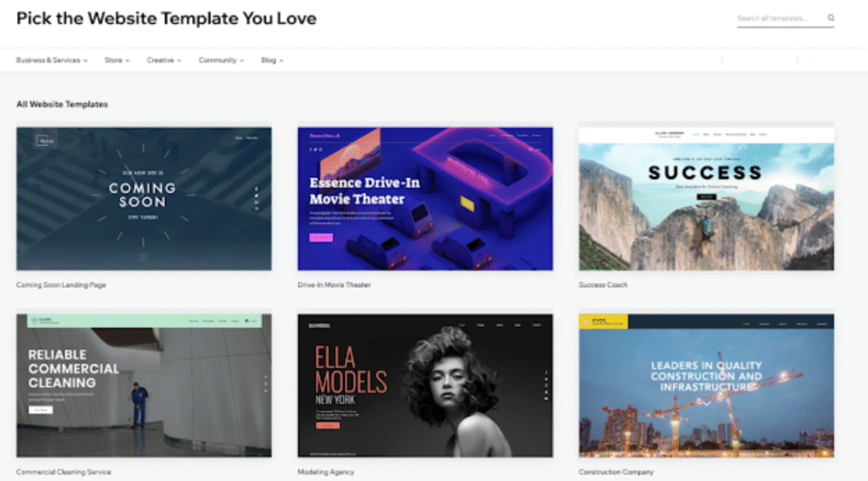Screen dimensions: 868x481
Task: Click the Construction Company label
Action: coord(616,473)
